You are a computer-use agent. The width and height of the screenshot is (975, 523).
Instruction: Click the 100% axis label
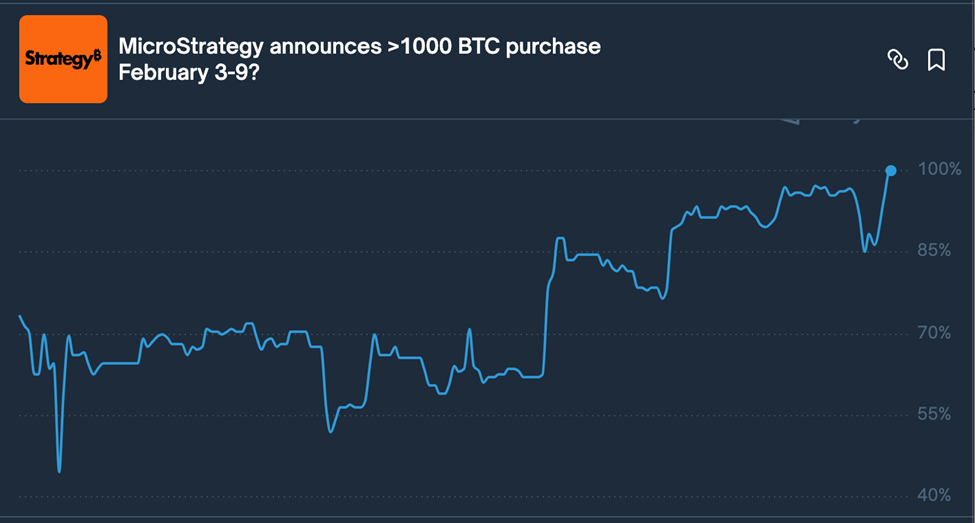coord(939,170)
